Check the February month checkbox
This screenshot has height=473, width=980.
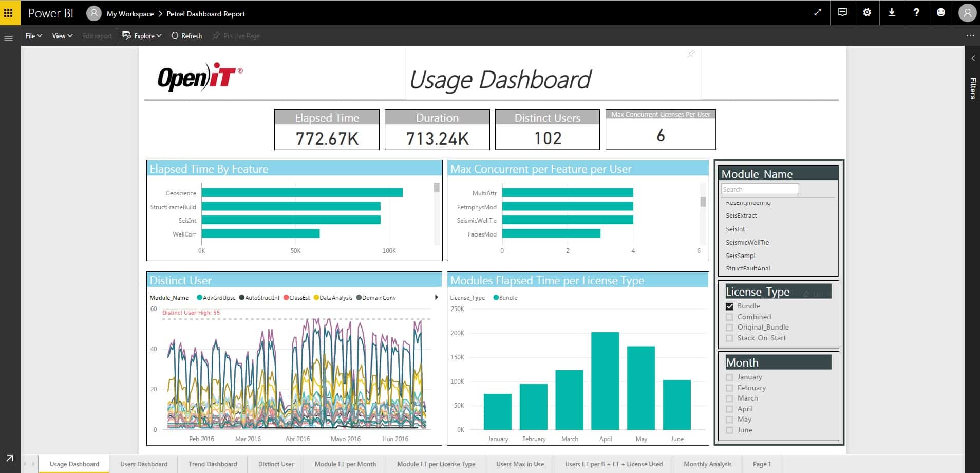tap(729, 388)
